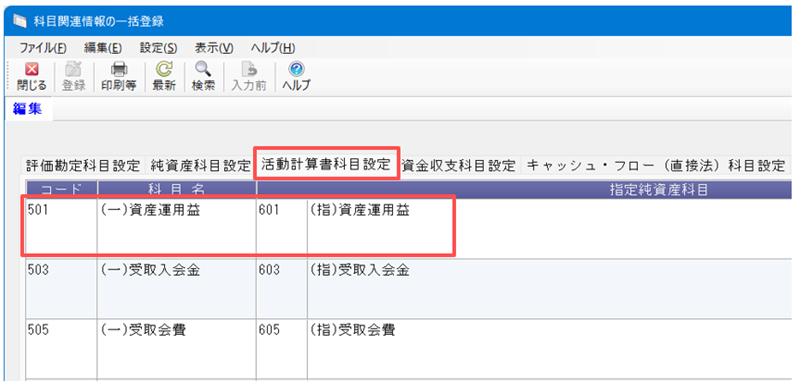Select the (一)受取会費 cell
800x382 pixels.
coord(177,349)
